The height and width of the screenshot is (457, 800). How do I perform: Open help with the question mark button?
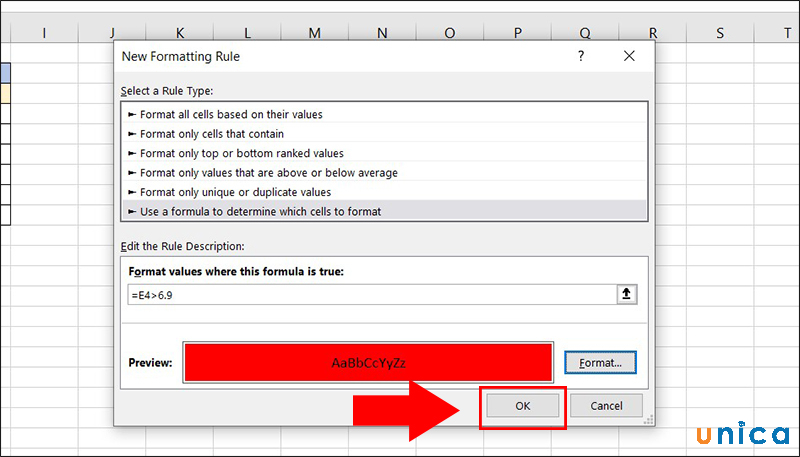click(x=581, y=56)
